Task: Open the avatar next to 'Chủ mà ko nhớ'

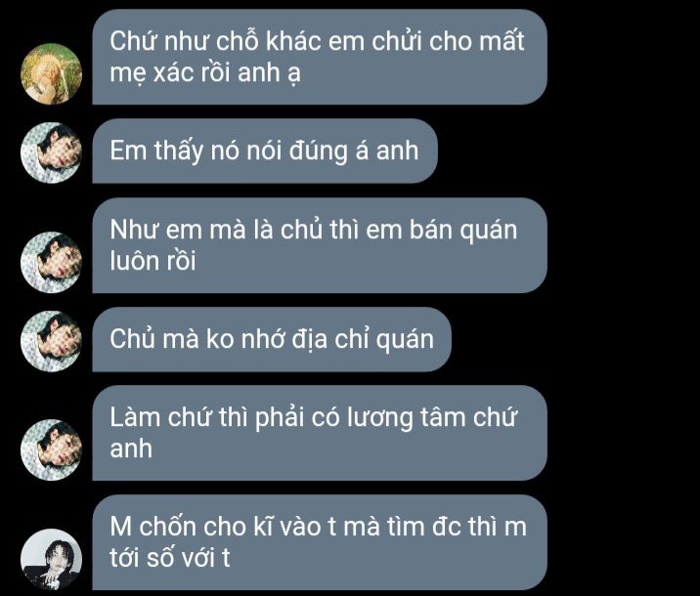Action: pyautogui.click(x=52, y=341)
